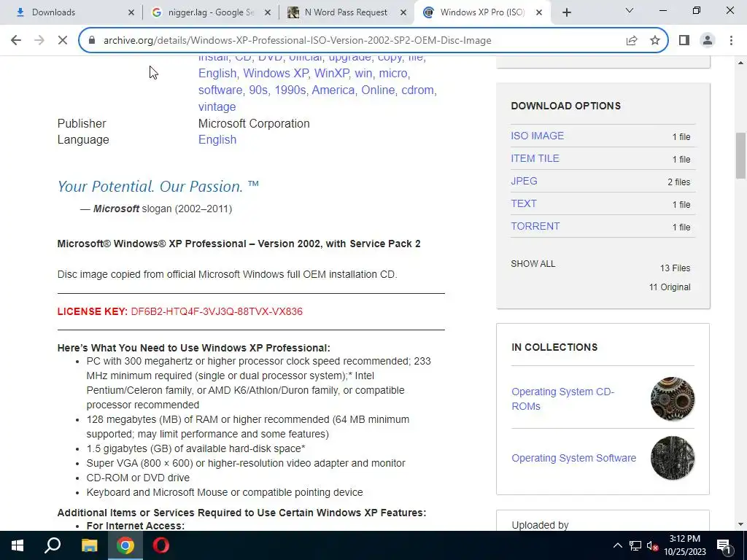The height and width of the screenshot is (560, 747).
Task: Click the site padlock icon
Action: click(x=93, y=41)
